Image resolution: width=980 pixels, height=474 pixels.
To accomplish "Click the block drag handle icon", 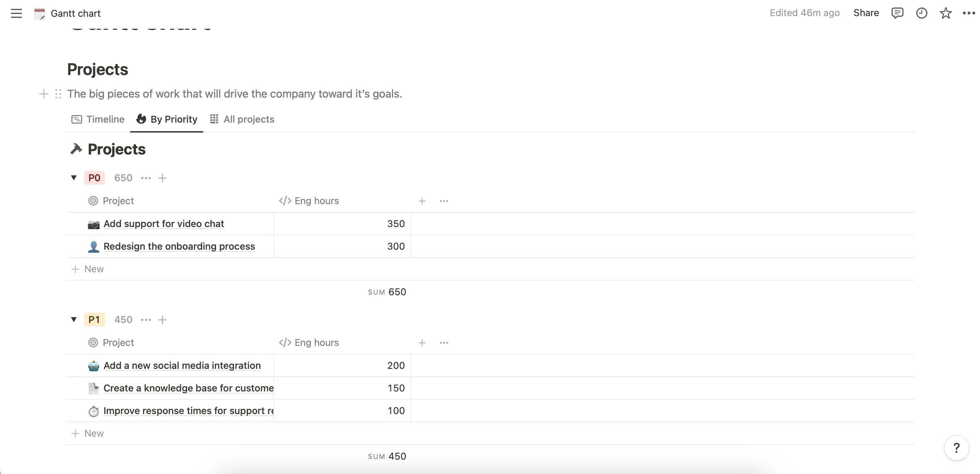I will (x=58, y=94).
